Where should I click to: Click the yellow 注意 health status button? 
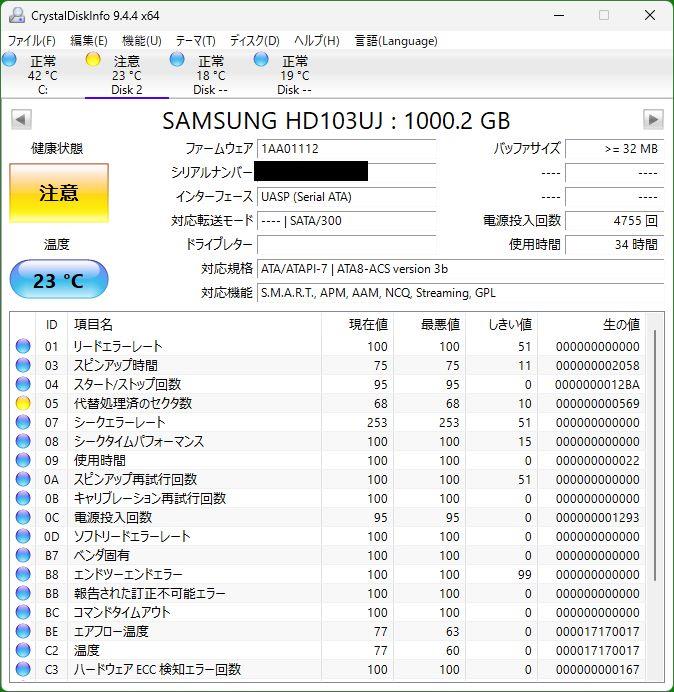59,193
